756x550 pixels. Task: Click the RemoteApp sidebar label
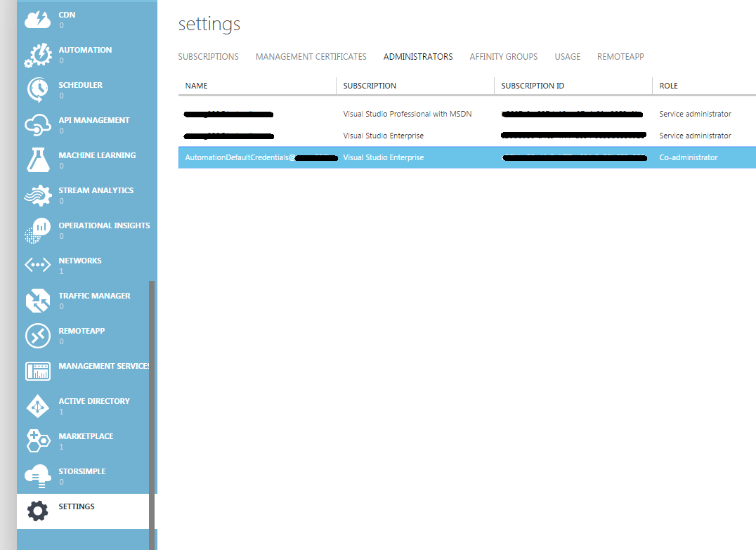(82, 331)
